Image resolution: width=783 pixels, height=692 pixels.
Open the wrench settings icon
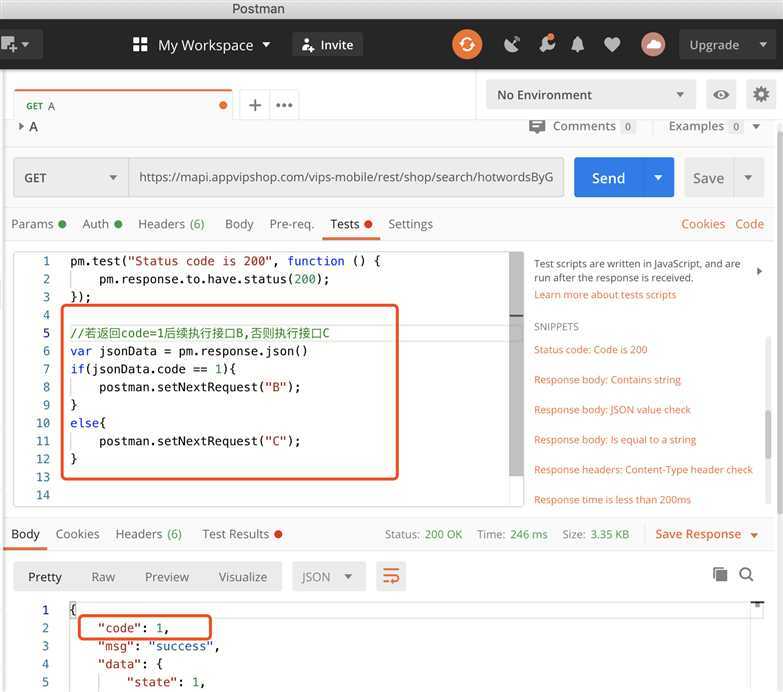(x=547, y=44)
